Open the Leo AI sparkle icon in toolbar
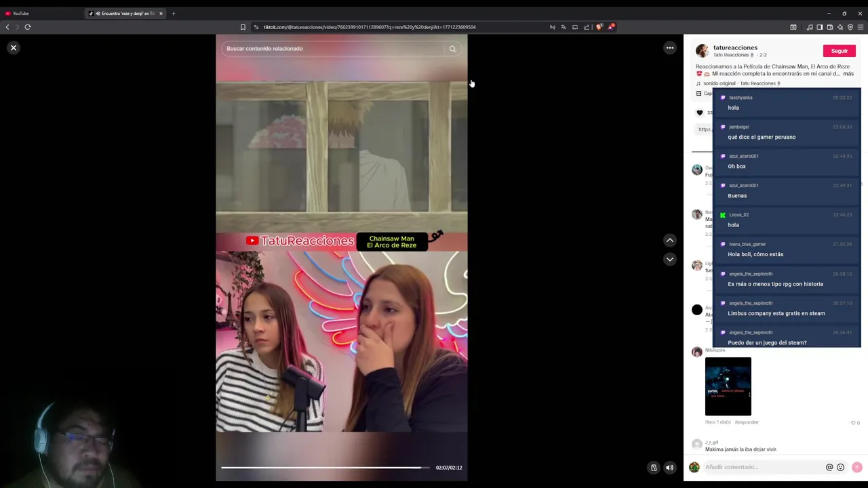 pyautogui.click(x=840, y=27)
